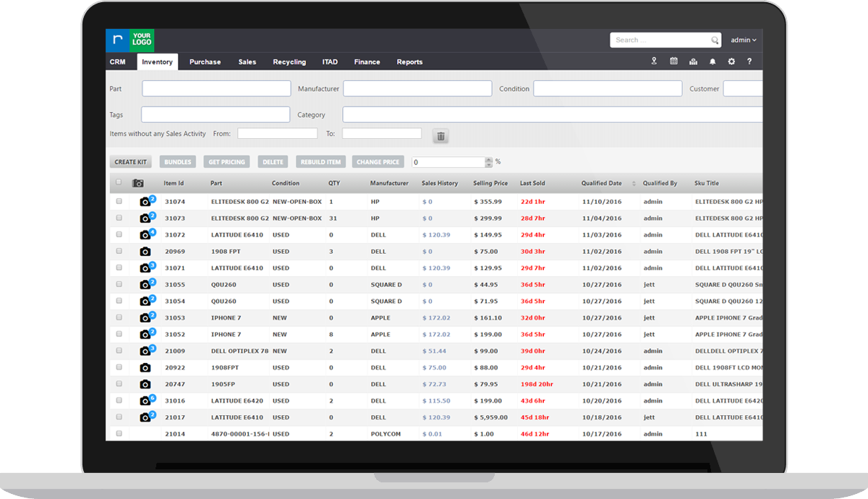
Task: Open photos for item 20969 via its camera icon
Action: coord(145,252)
